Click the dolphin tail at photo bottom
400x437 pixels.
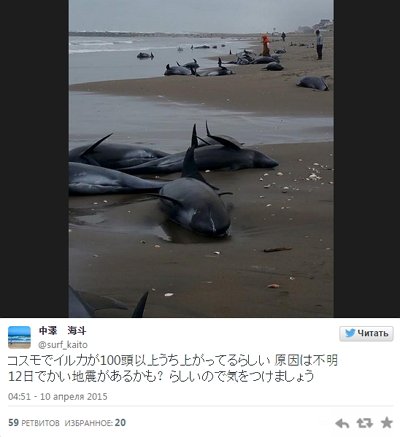[x=108, y=303]
